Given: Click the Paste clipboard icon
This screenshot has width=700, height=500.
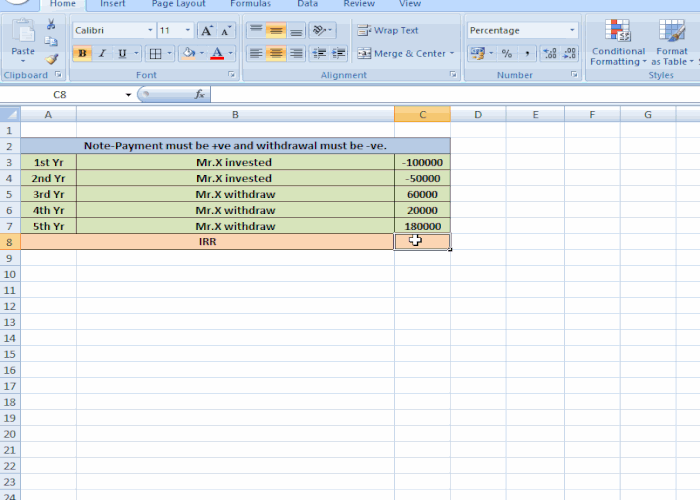Looking at the screenshot, I should (23, 31).
